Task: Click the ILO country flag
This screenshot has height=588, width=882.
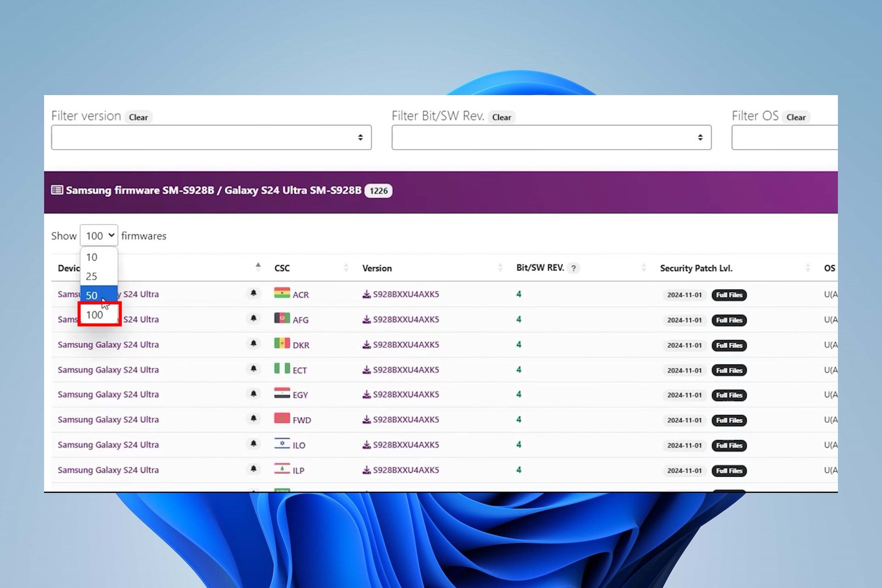Action: point(282,444)
